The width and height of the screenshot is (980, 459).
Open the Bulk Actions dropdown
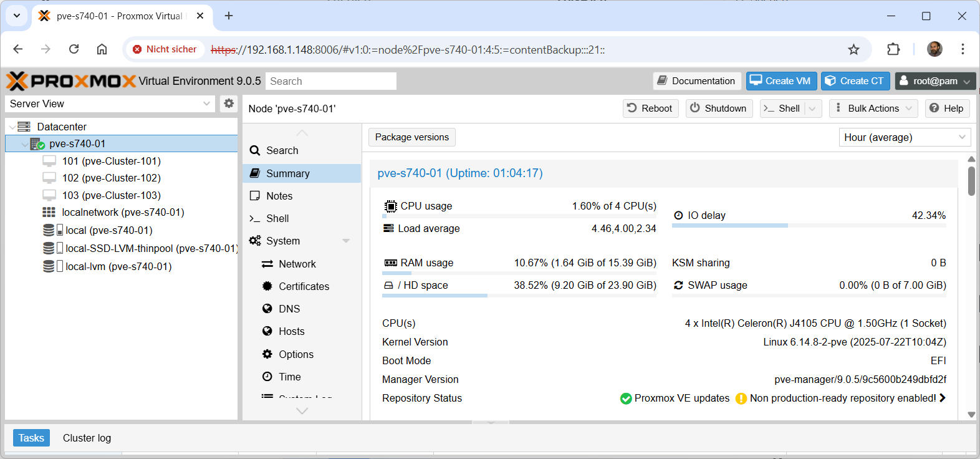pyautogui.click(x=873, y=109)
